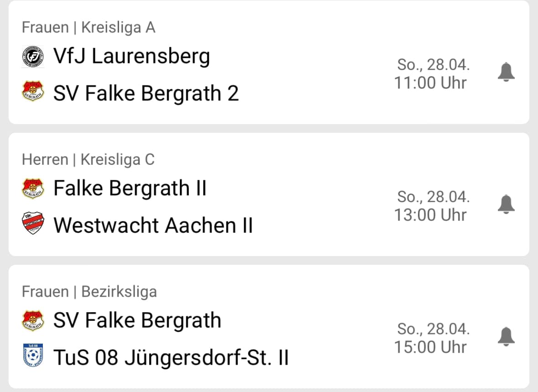Viewport: 538px width, 392px height.
Task: Open the Frauen | Kreisliga A league label
Action: point(89,27)
